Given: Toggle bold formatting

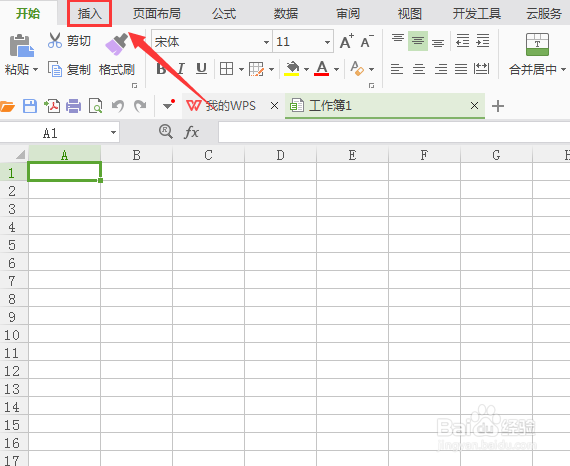Looking at the screenshot, I should tap(161, 69).
